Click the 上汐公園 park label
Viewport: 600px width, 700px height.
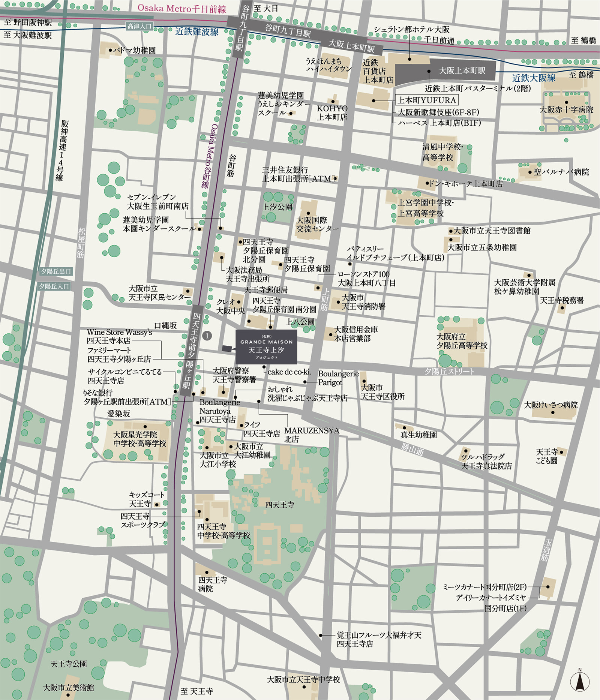pyautogui.click(x=277, y=207)
